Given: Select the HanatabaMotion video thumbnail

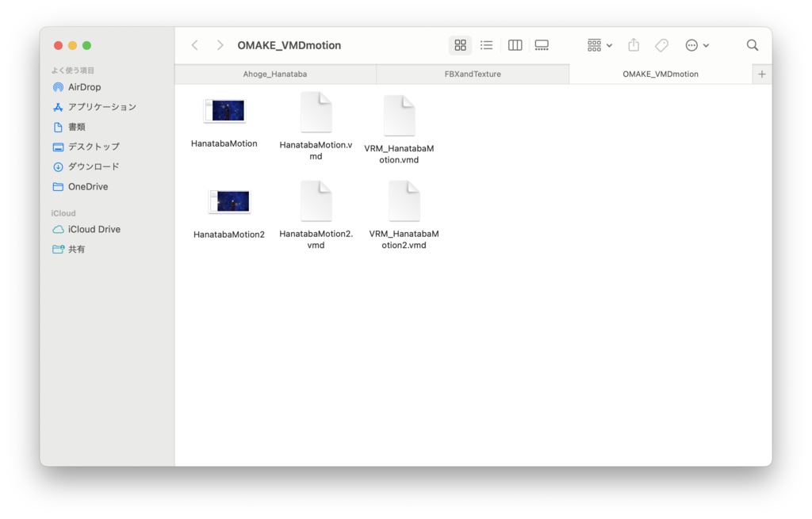Looking at the screenshot, I should tap(224, 110).
